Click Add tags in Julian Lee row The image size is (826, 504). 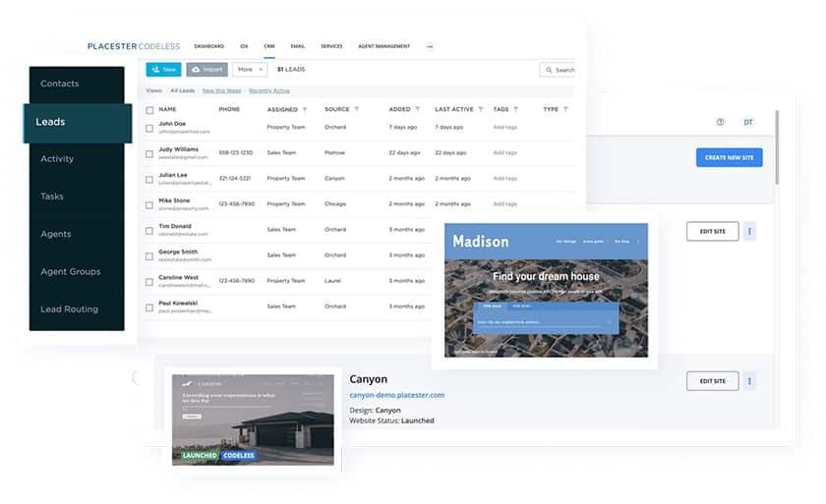(x=504, y=179)
